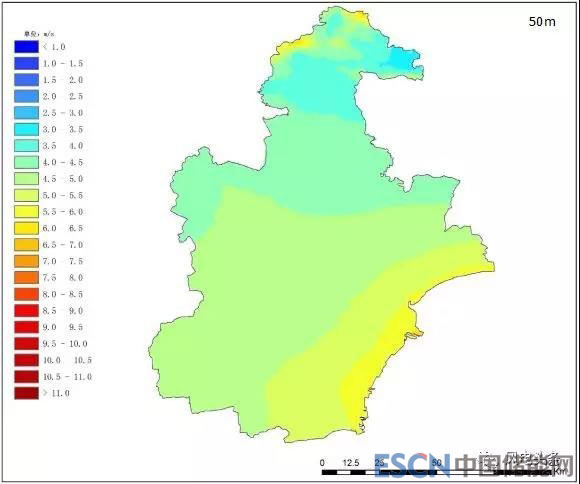Image resolution: width=580 pixels, height=484 pixels.
Task: Choose the 4.5 - 5.0 light green swatch
Action: click(26, 179)
